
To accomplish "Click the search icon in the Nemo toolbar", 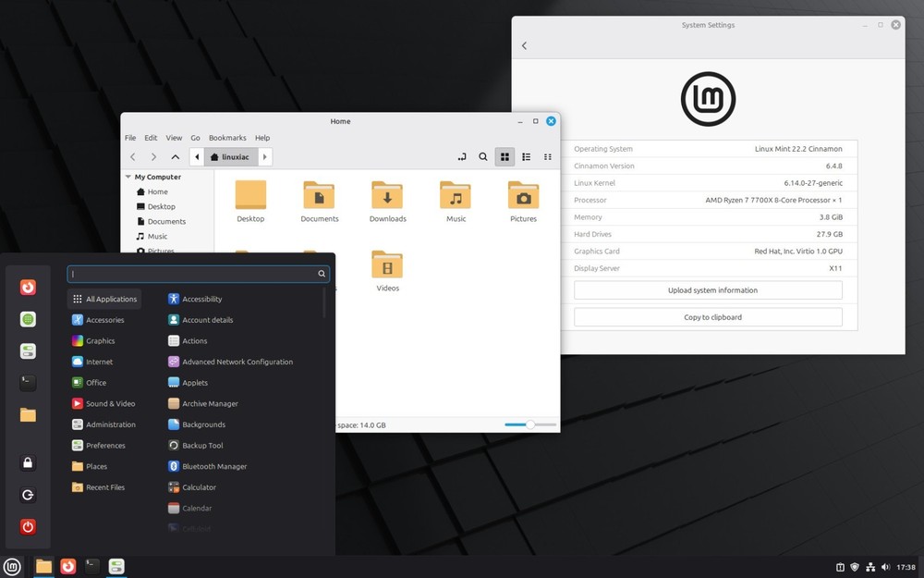I will click(483, 156).
